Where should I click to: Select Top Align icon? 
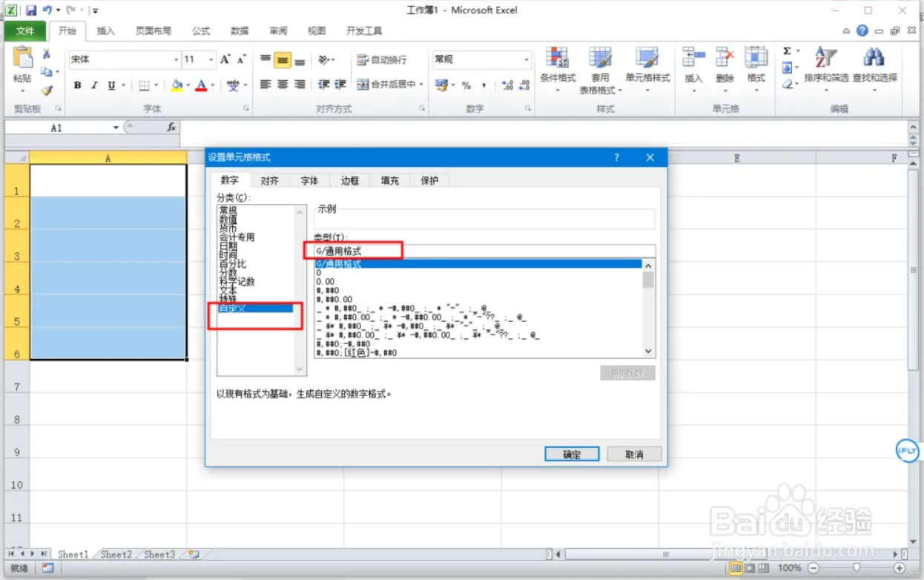pos(265,59)
